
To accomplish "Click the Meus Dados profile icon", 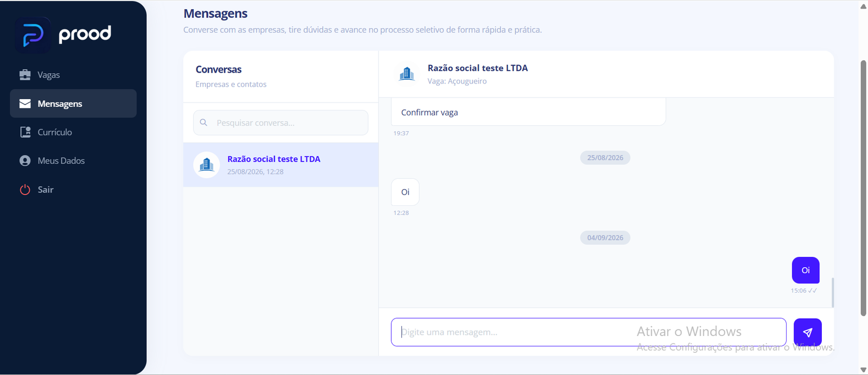I will pyautogui.click(x=25, y=161).
